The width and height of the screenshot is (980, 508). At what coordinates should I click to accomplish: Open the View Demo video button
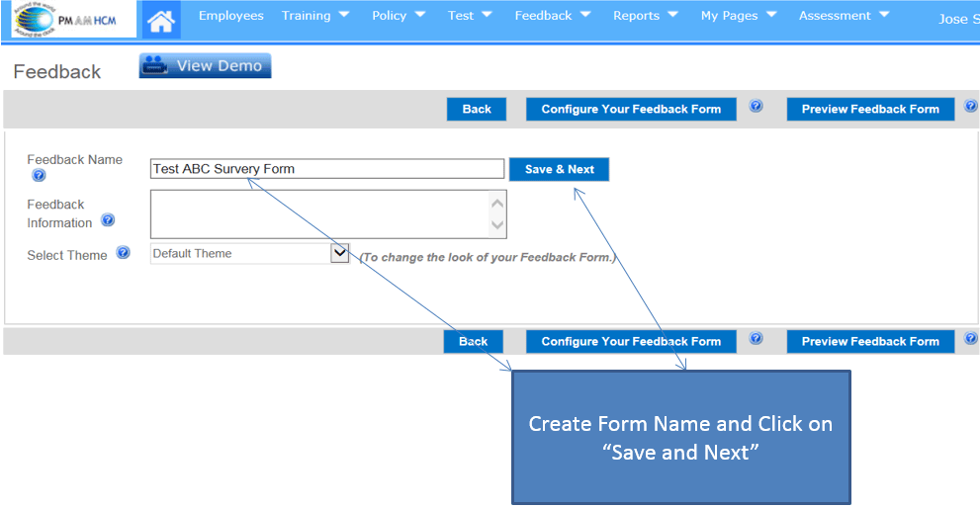(205, 66)
